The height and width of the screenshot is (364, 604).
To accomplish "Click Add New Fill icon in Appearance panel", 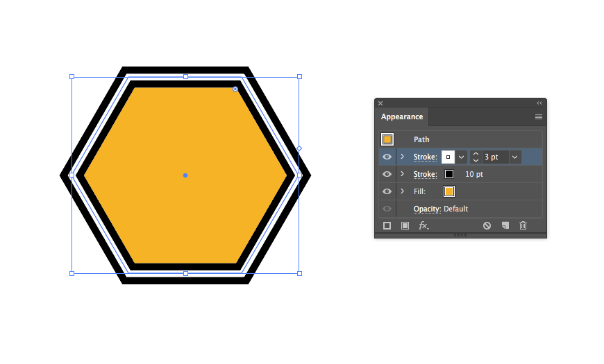I will 405,226.
